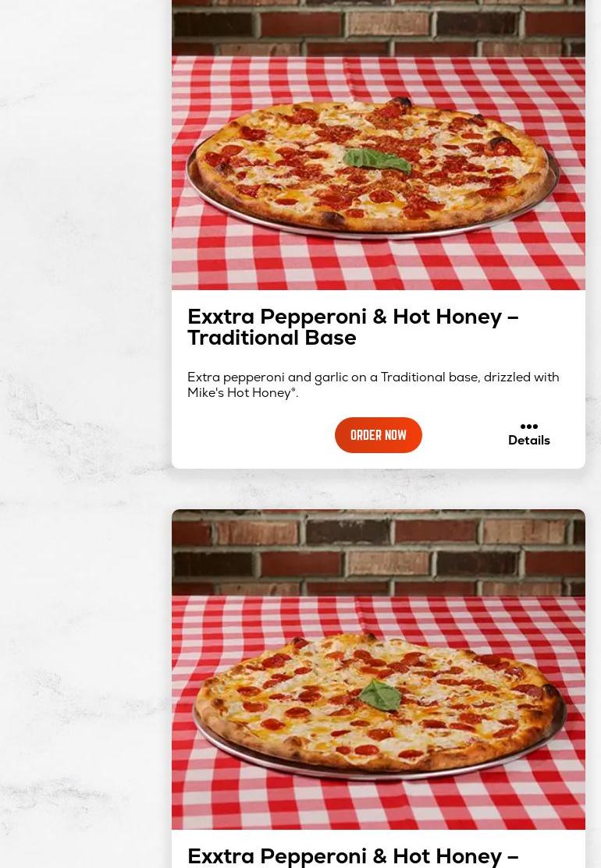Select the second pepperoni pizza photo

coord(379,669)
